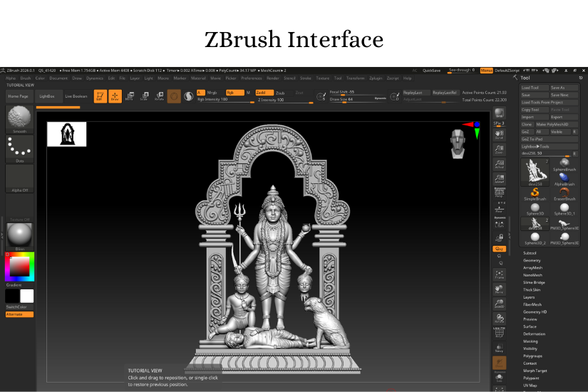Viewport: 588px width, 392px height.
Task: Open LightBox browser
Action: tap(47, 96)
